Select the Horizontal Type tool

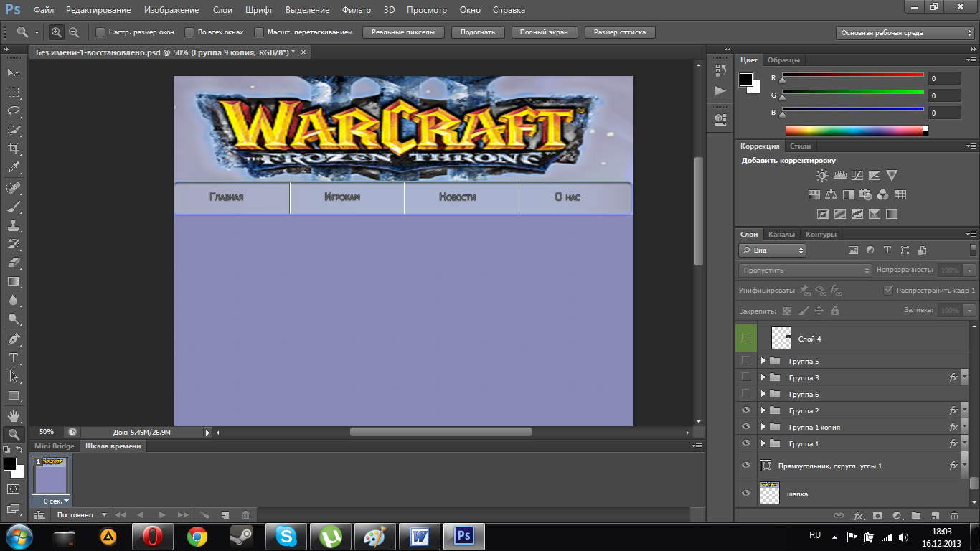pos(14,358)
